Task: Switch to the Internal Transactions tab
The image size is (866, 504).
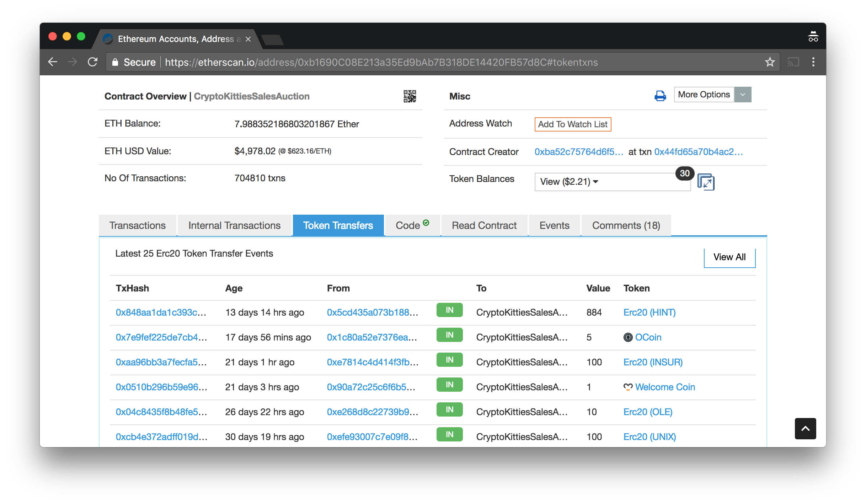Action: tap(234, 225)
